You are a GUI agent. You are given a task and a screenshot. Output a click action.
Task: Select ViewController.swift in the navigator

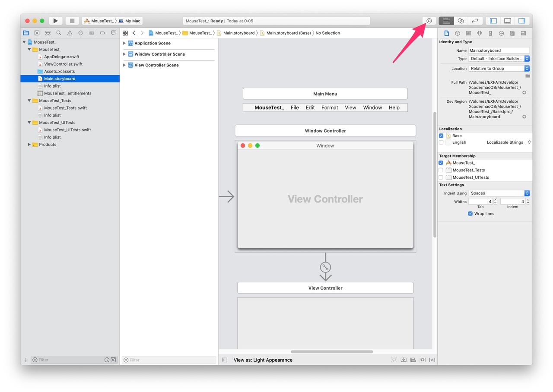(63, 64)
